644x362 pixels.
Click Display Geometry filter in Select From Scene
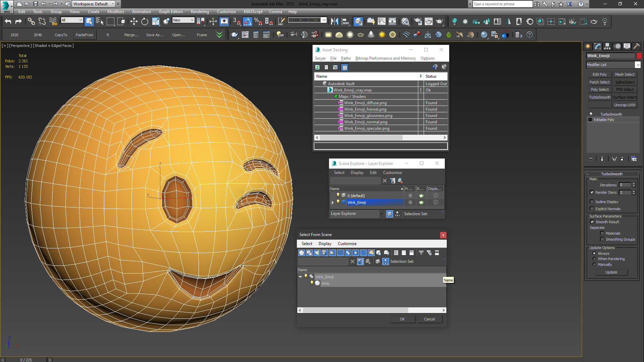(302, 253)
